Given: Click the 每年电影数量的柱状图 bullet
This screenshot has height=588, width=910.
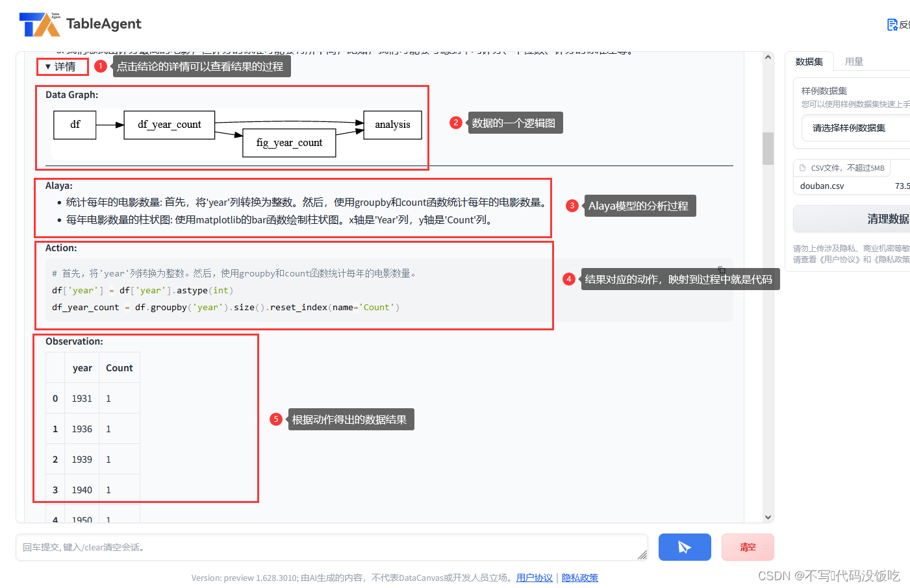Looking at the screenshot, I should click(x=281, y=220).
